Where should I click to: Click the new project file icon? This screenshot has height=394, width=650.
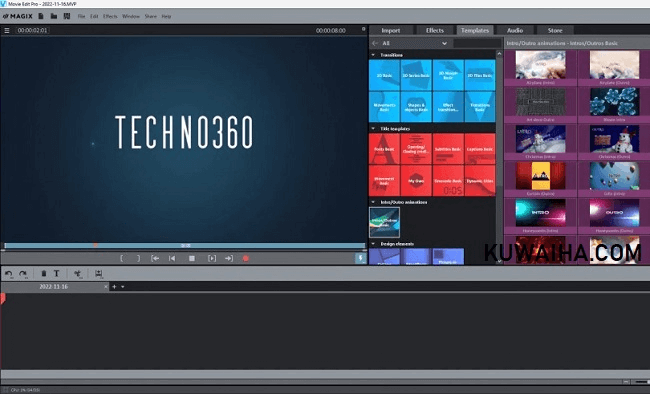pyautogui.click(x=41, y=16)
